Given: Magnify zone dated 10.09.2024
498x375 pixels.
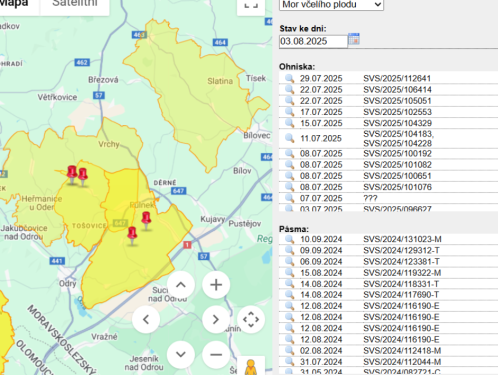Looking at the screenshot, I should pos(289,239).
